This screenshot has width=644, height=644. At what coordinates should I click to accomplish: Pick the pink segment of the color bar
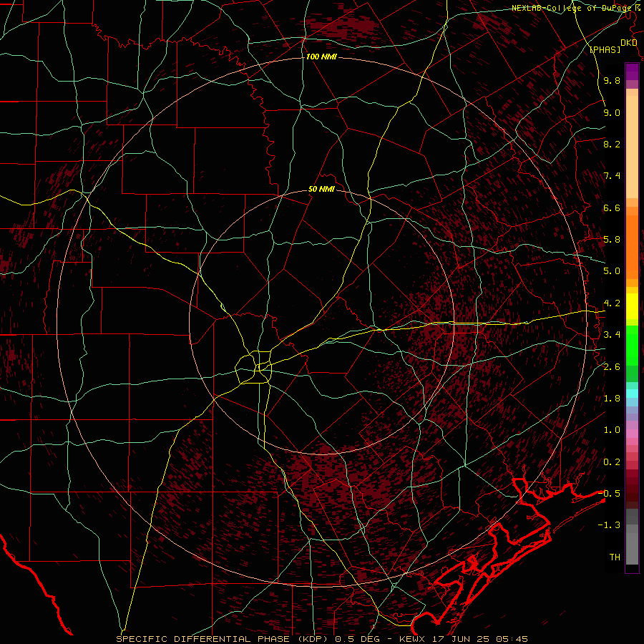coord(632,434)
